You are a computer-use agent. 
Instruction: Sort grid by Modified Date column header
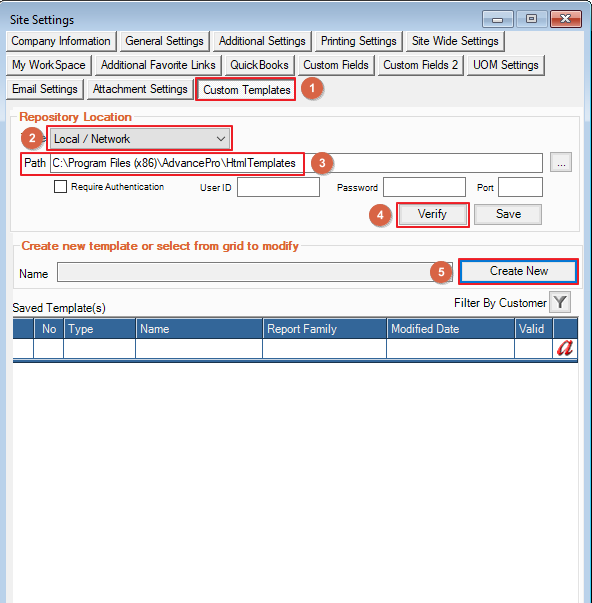(450, 329)
